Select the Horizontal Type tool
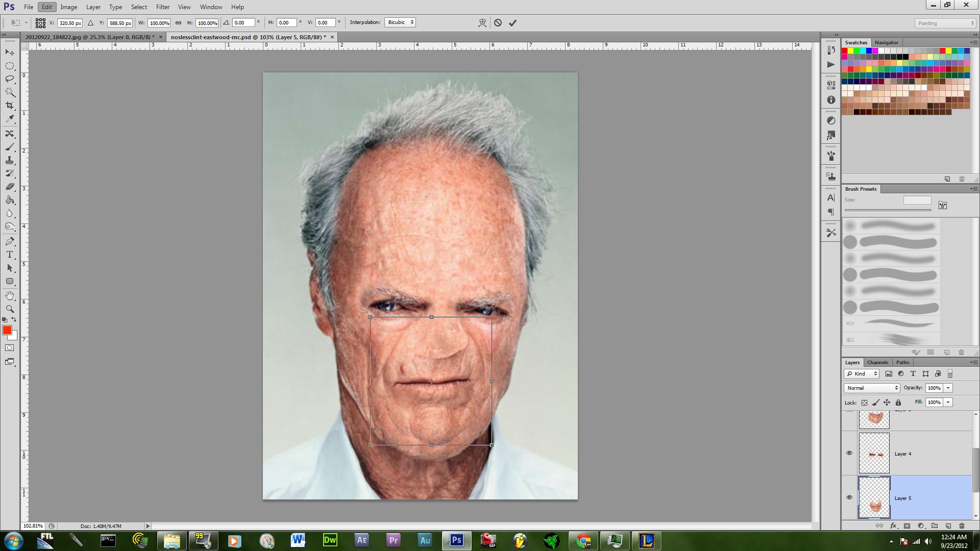 pyautogui.click(x=10, y=255)
